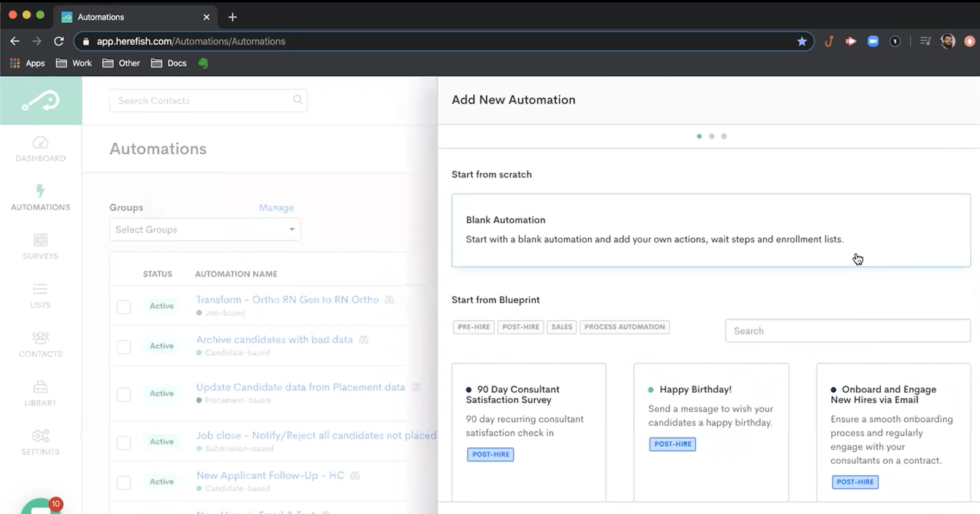The height and width of the screenshot is (514, 980).
Task: Choose the Blank Automation option
Action: (x=710, y=230)
